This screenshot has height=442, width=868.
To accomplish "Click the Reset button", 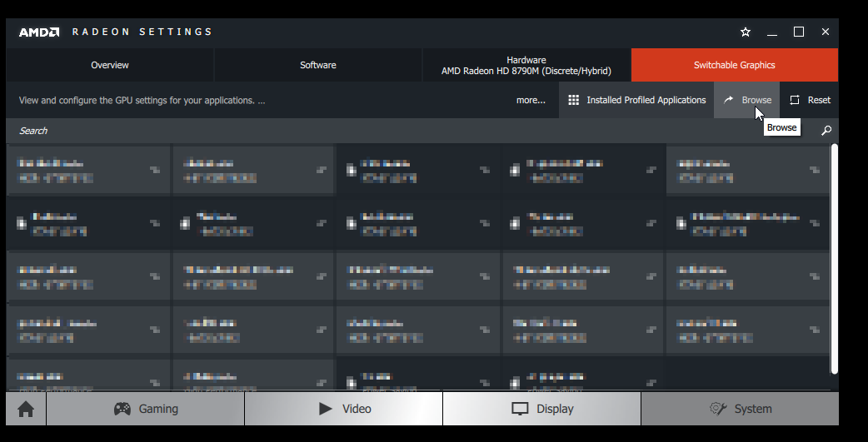I will (810, 100).
